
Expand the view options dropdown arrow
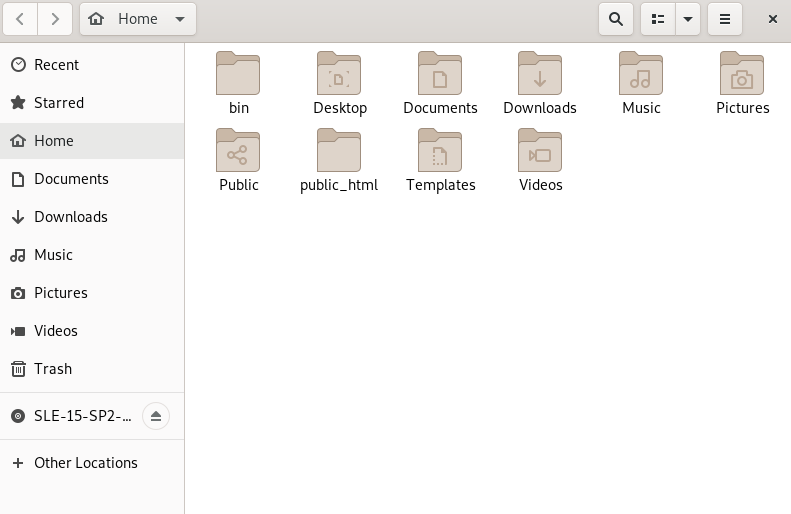click(688, 19)
